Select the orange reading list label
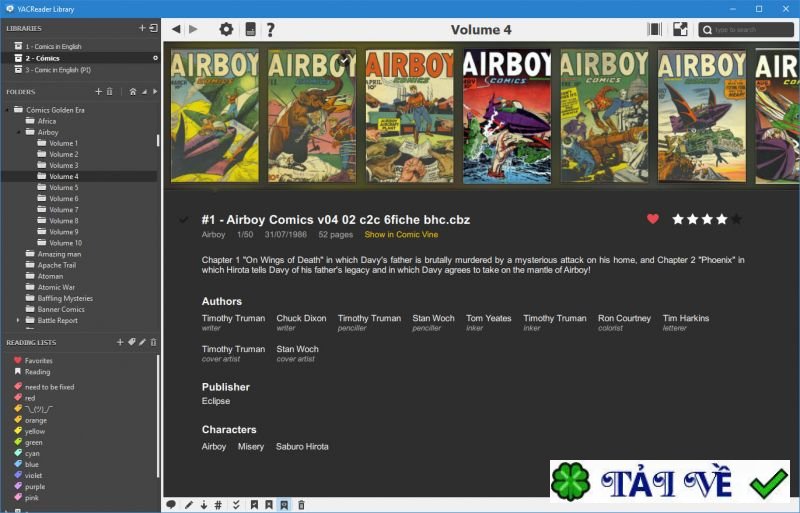 36,420
